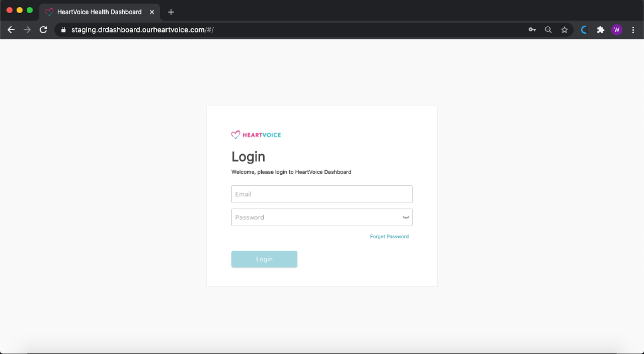Click the lock icon in the address bar
644x354 pixels.
point(63,30)
